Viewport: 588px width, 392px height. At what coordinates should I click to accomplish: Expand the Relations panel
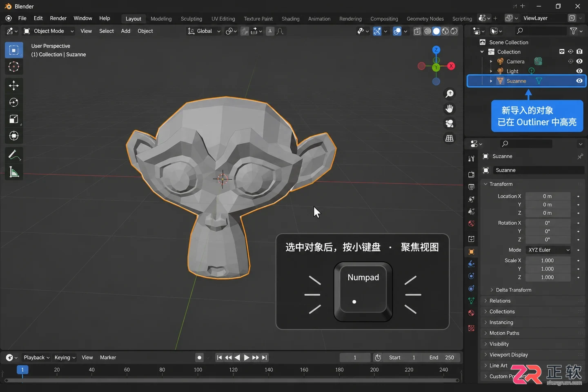click(500, 301)
